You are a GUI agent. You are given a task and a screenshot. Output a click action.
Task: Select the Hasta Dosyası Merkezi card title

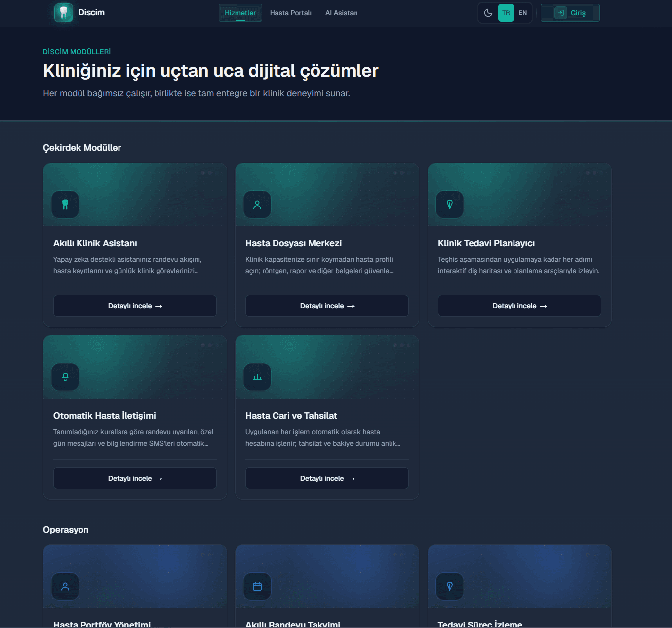pos(293,243)
